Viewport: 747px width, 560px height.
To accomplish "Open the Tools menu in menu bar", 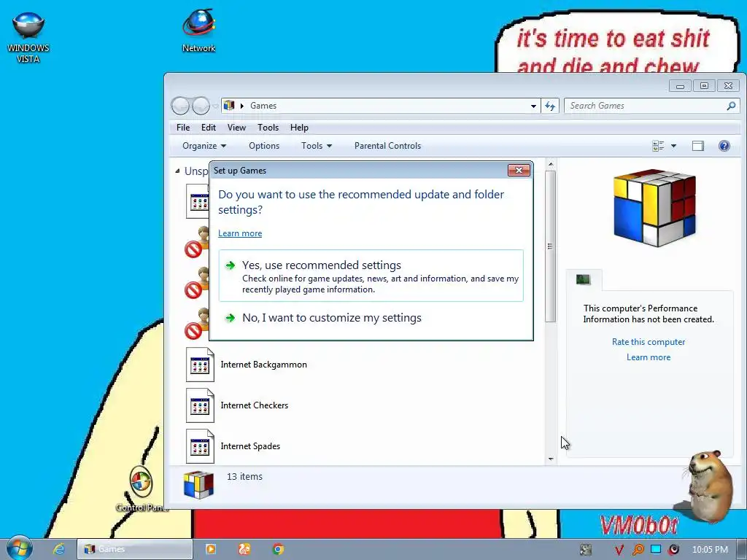I will (x=268, y=128).
